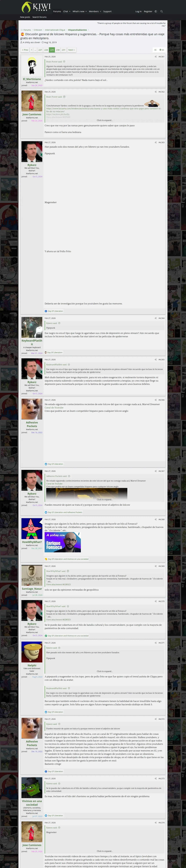Go to page 230

point(58,50)
